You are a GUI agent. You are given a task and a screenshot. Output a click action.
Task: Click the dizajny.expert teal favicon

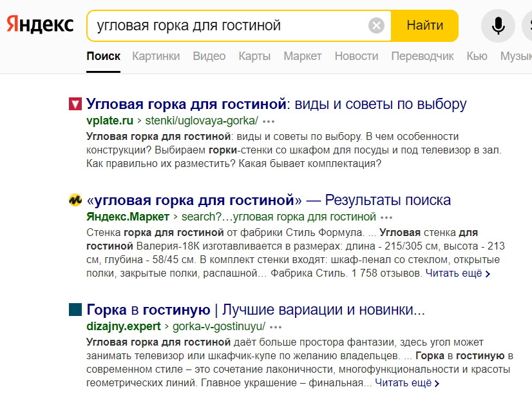(75, 310)
